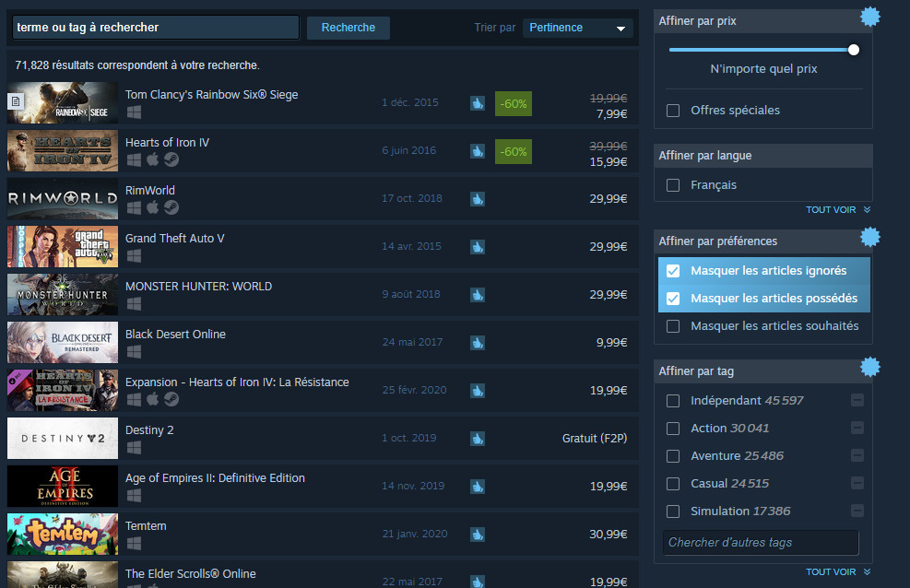Open the gear settings on Affiner par prix panel
910x588 pixels.
point(869,16)
